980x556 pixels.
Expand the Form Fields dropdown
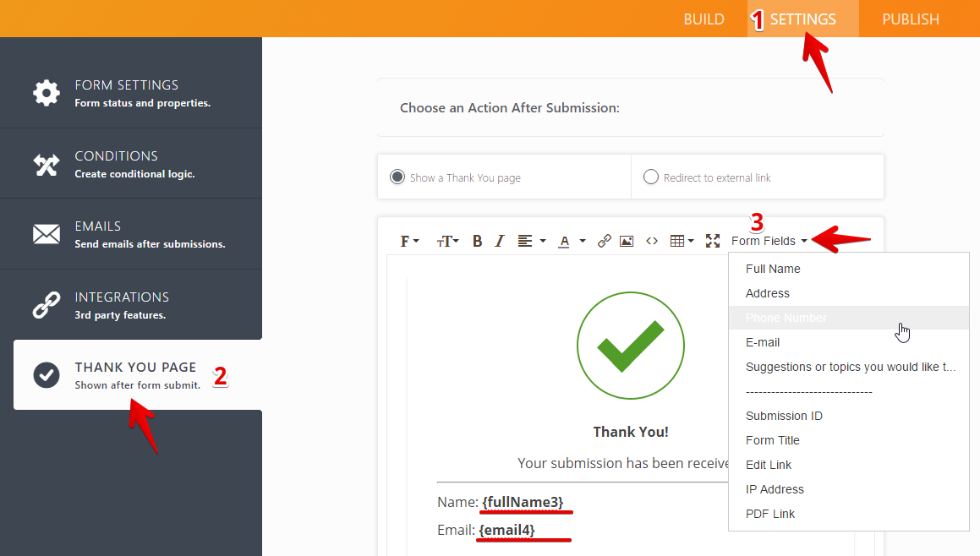click(x=769, y=241)
